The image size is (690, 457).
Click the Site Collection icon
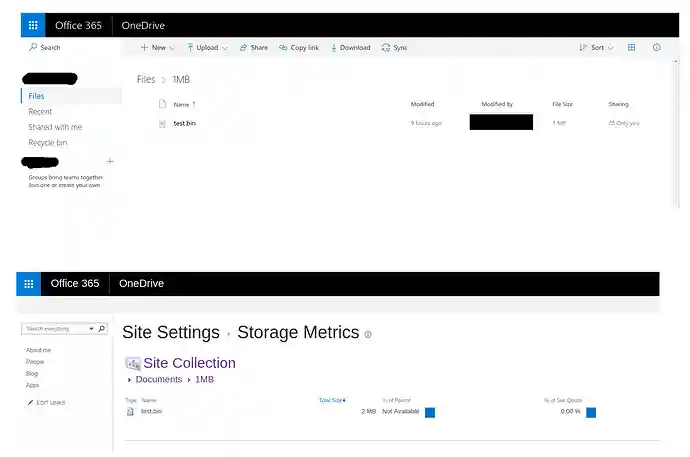point(132,363)
